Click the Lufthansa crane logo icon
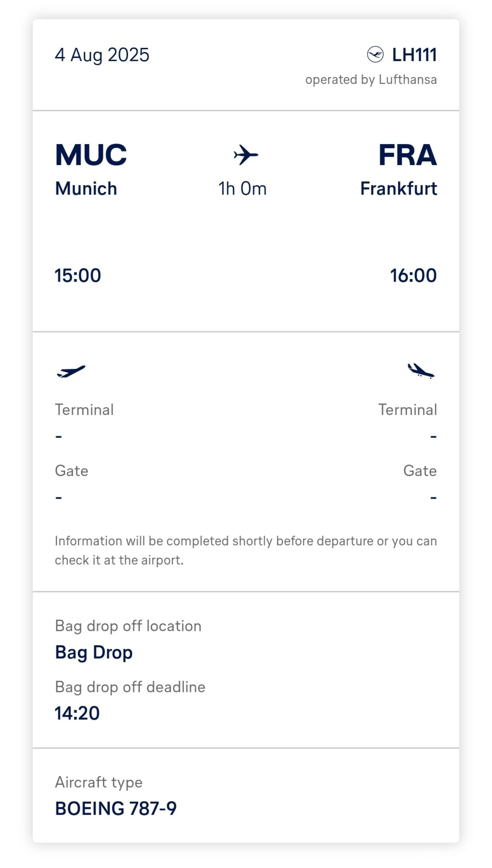This screenshot has width=492, height=868. (375, 55)
